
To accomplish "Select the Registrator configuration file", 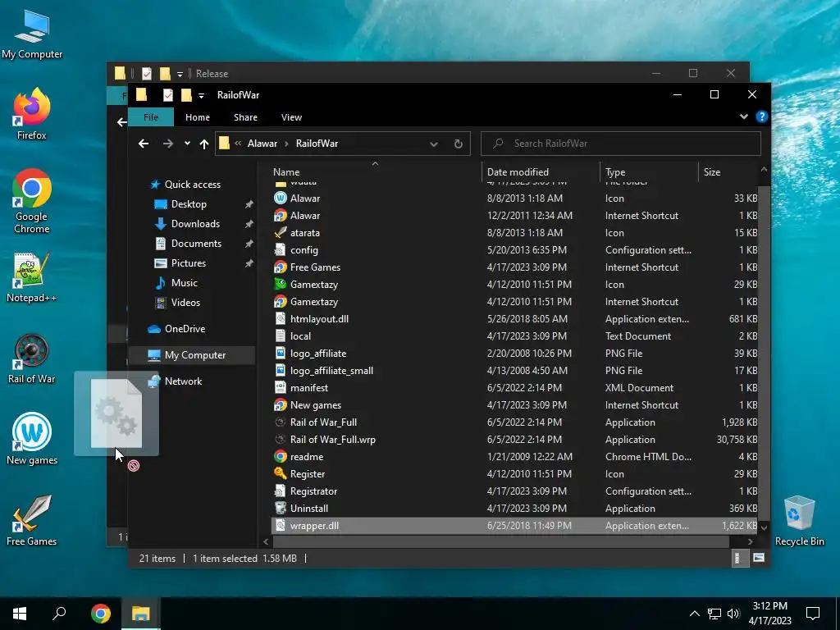I will click(x=514, y=491).
